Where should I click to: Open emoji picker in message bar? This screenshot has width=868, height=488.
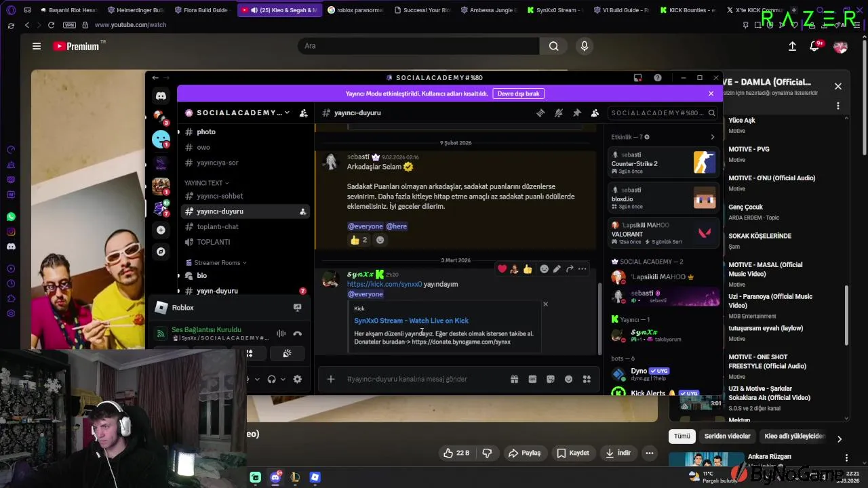coord(569,379)
